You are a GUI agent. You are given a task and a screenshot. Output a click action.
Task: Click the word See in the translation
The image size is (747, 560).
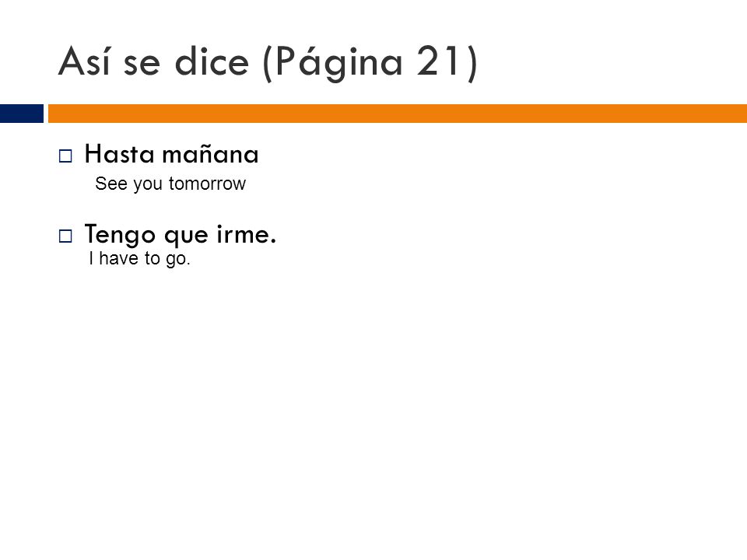[111, 184]
